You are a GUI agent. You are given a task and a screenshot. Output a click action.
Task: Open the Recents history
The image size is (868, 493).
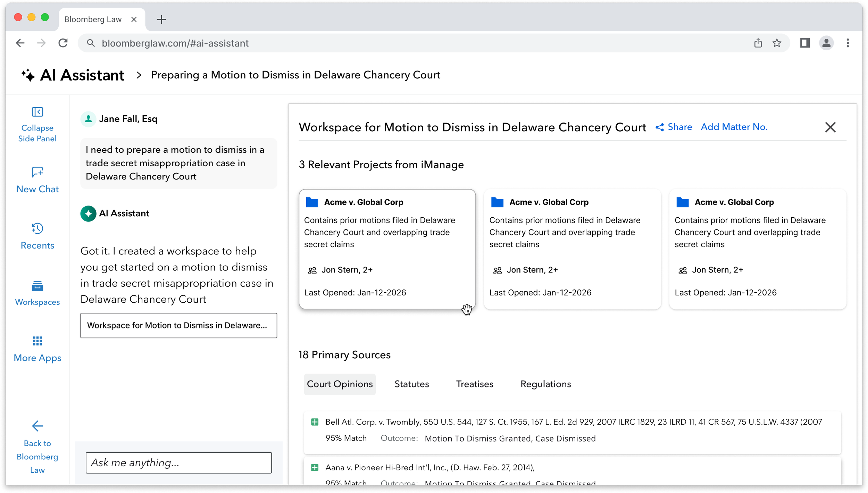(x=37, y=236)
